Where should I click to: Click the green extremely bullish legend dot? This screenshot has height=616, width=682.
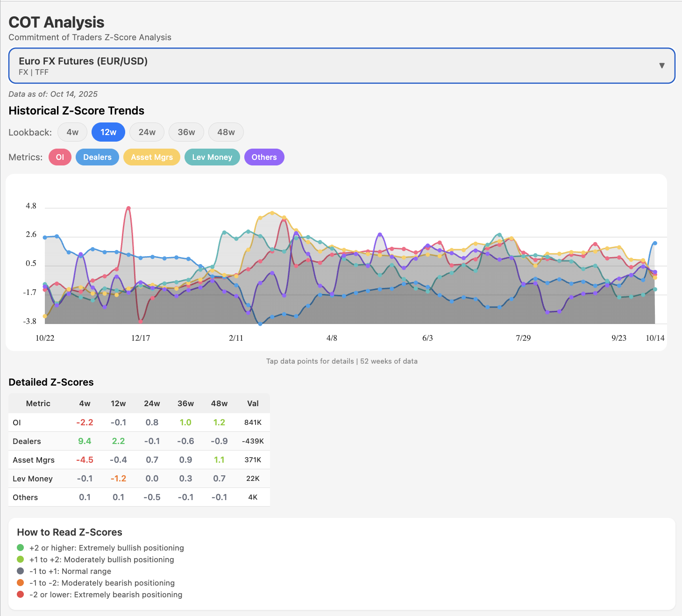21,548
